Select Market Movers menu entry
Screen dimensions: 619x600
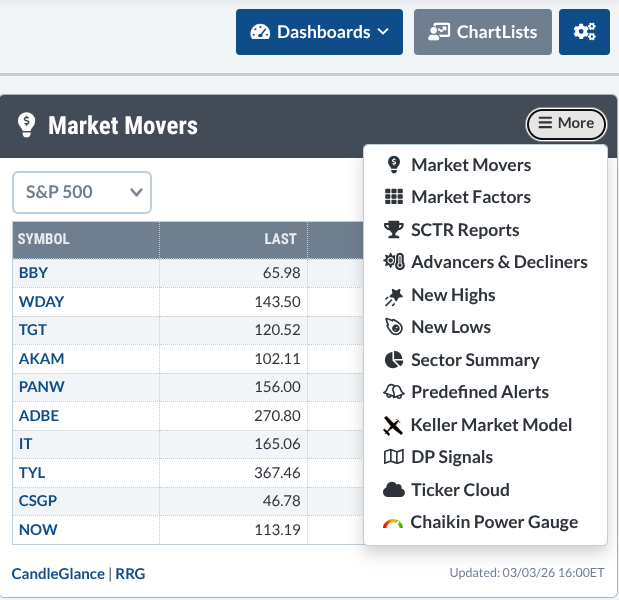click(x=485, y=165)
